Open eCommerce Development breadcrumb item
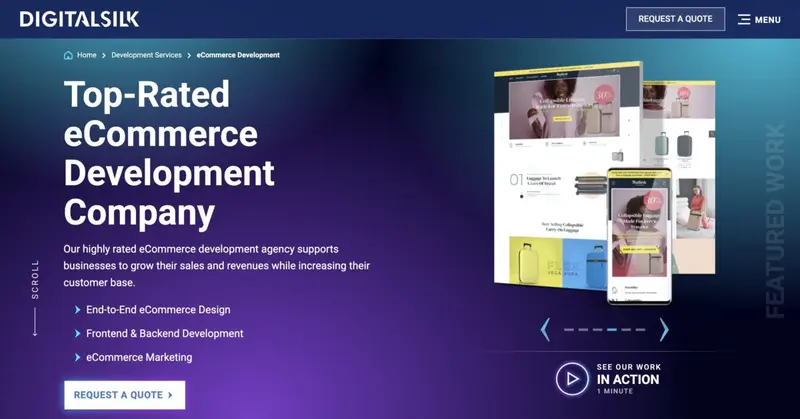Screen dimensions: 800x419 coord(238,55)
